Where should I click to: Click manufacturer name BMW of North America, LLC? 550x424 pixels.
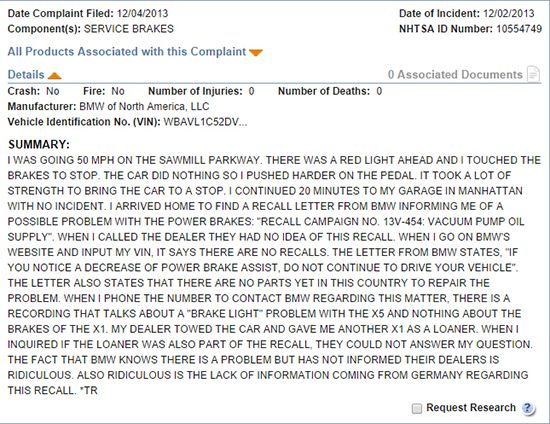tap(144, 106)
